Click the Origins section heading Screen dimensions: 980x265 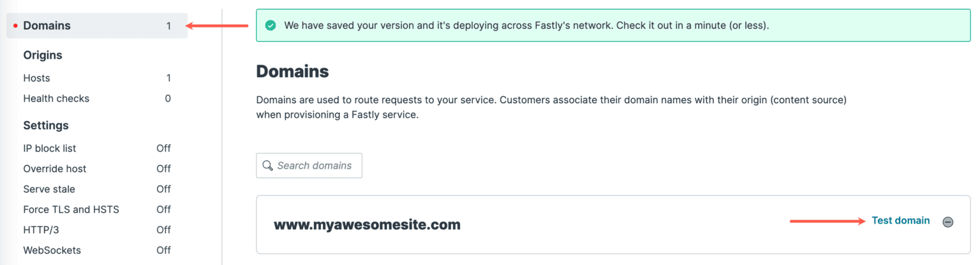(43, 55)
